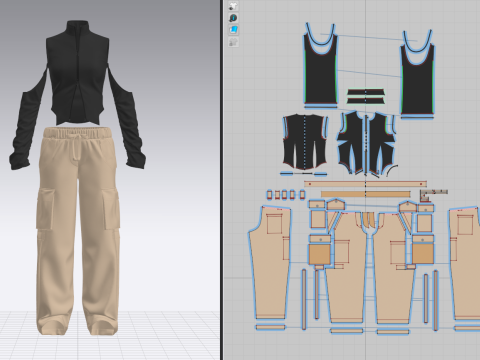Click the greyed-out garment lock icon
The height and width of the screenshot is (360, 480).
click(233, 42)
